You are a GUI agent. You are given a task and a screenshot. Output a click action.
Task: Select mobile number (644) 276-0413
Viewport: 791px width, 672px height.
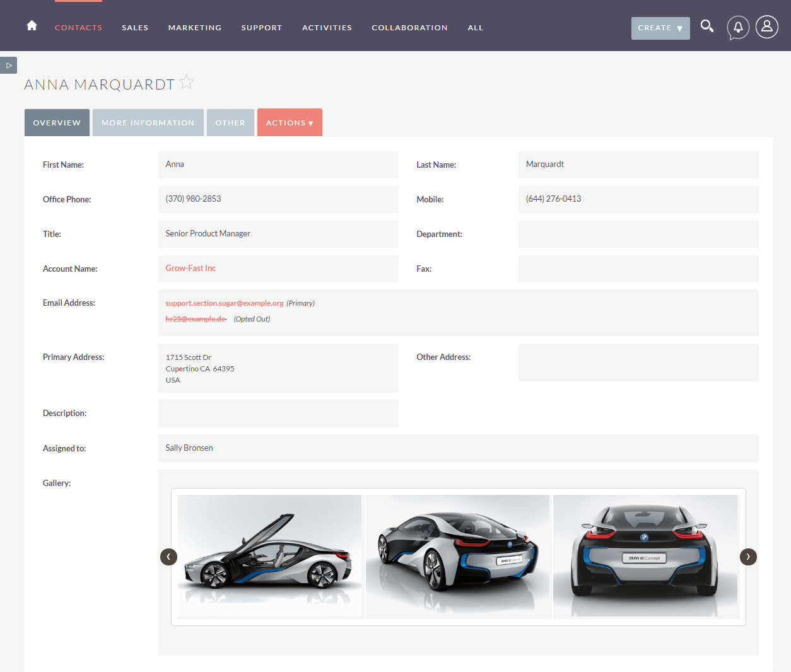pyautogui.click(x=553, y=199)
